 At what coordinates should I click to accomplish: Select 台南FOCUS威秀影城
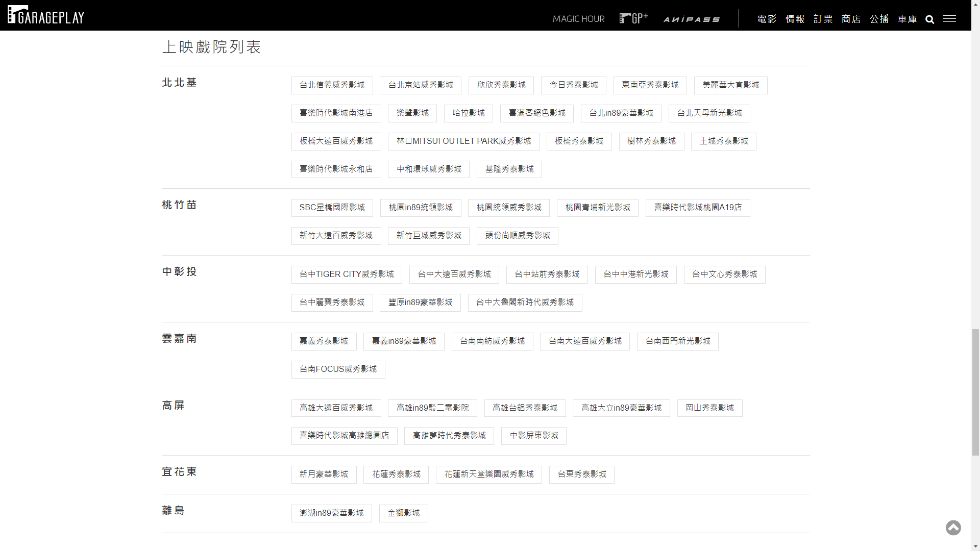(x=338, y=369)
